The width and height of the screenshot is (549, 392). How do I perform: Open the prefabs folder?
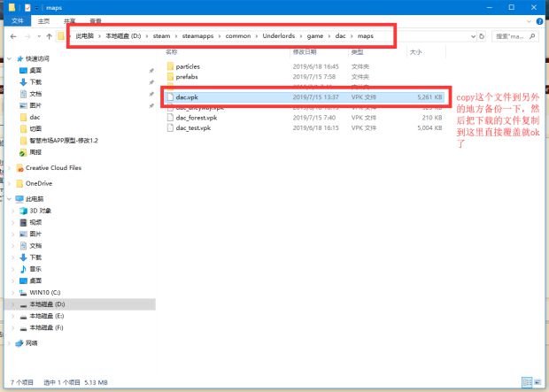tap(186, 76)
